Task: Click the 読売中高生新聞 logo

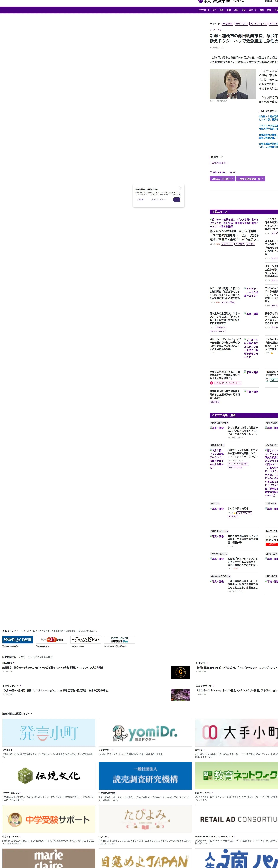Action: (52, 640)
